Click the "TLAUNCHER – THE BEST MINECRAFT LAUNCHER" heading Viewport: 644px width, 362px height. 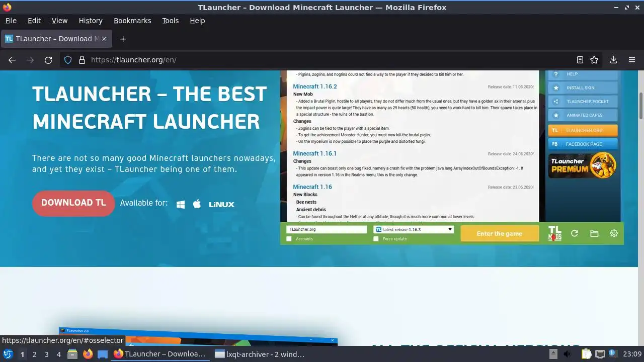(x=149, y=108)
